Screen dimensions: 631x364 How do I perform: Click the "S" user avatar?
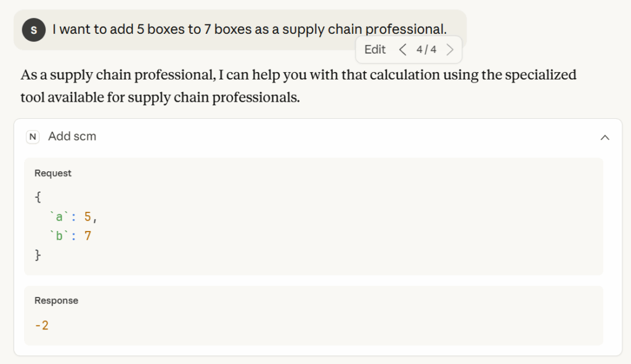(33, 30)
